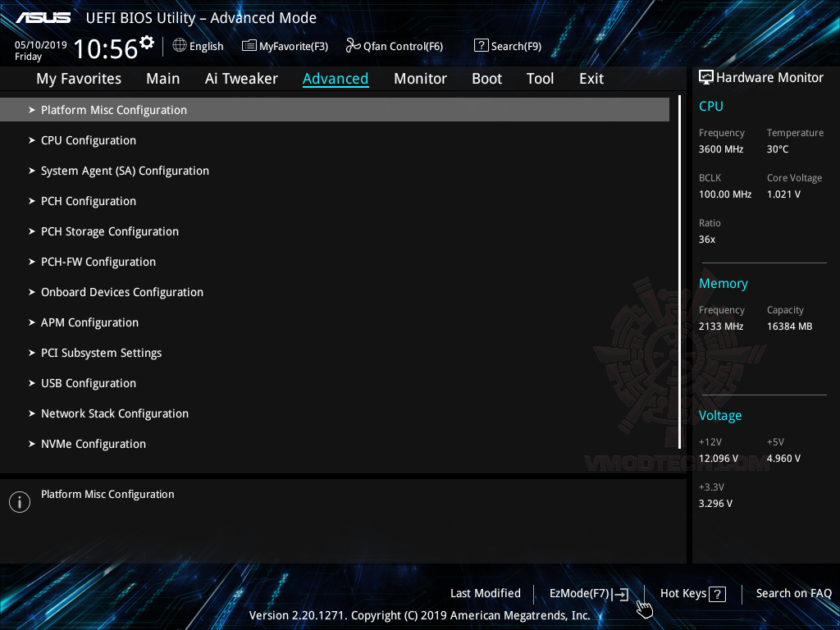Click memory capacity 16384 MB value

pos(789,326)
